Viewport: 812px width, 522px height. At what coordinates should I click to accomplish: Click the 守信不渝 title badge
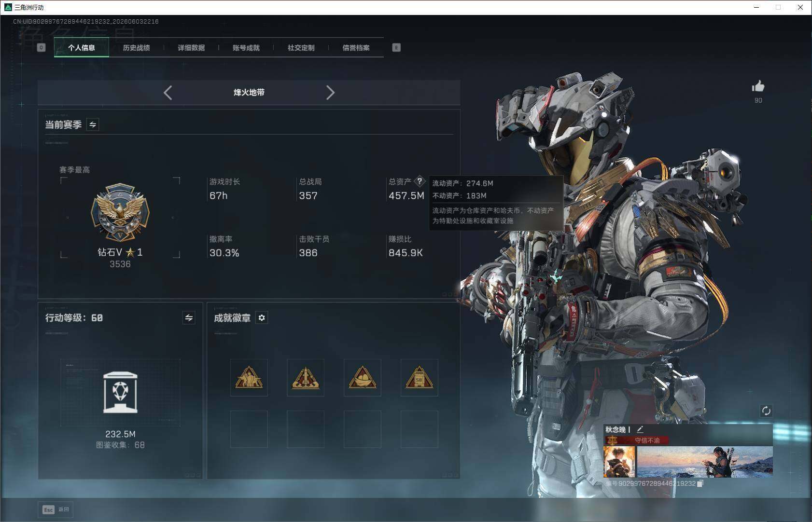637,440
